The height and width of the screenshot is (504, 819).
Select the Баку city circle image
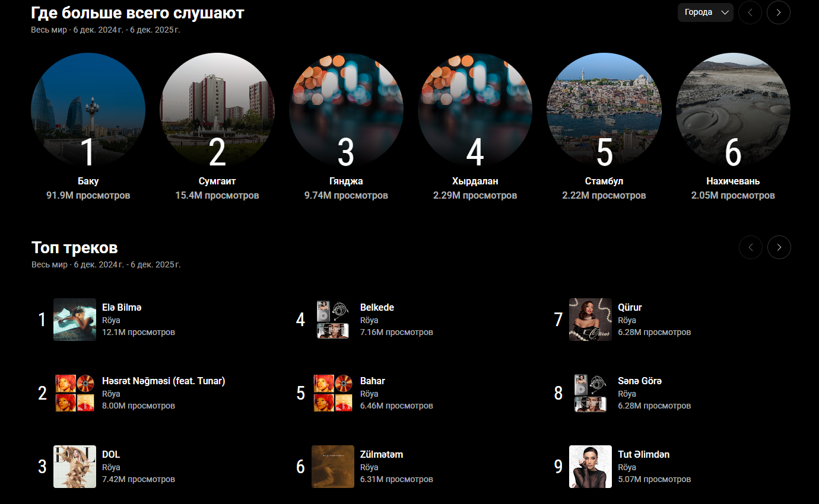(88, 110)
